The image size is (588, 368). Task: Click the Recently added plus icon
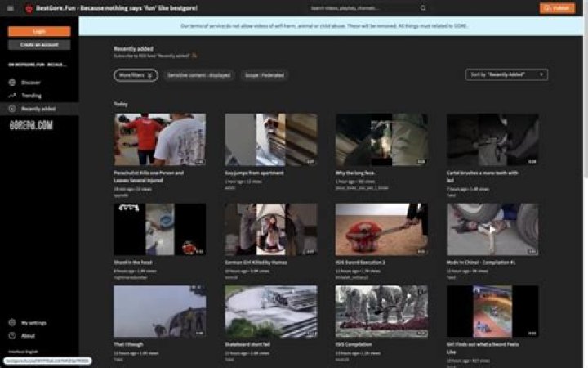(x=12, y=109)
